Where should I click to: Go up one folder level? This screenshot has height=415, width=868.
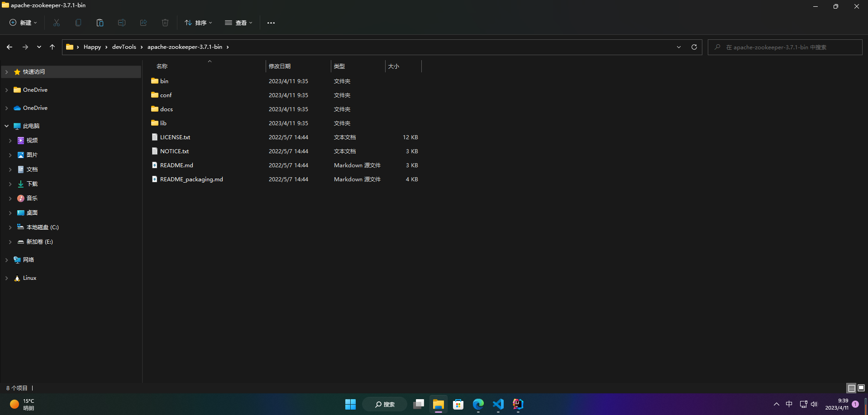52,47
